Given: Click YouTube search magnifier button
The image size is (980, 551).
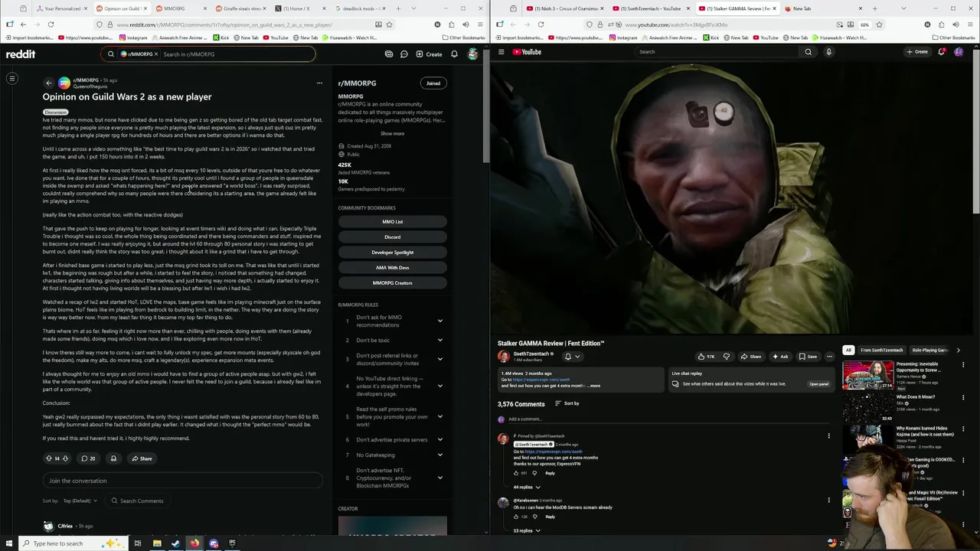Looking at the screenshot, I should tap(808, 52).
